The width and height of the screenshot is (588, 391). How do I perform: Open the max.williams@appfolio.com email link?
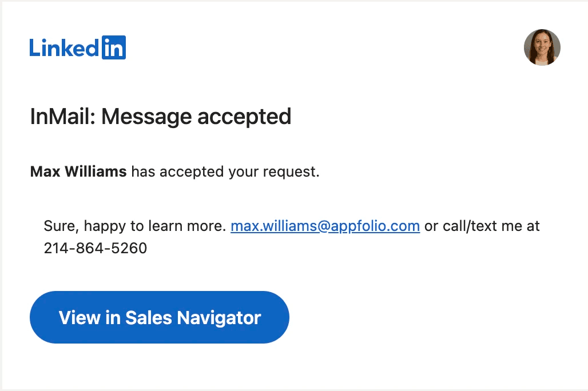(325, 226)
